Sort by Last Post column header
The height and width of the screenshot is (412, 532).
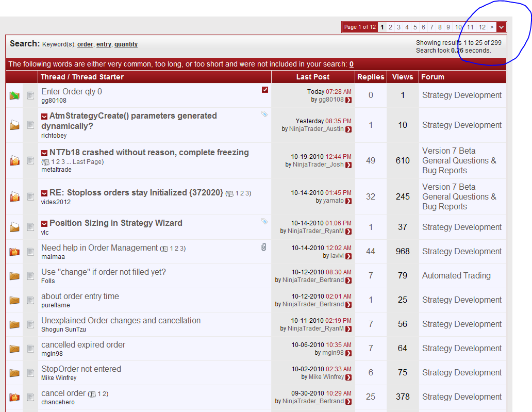click(x=312, y=77)
